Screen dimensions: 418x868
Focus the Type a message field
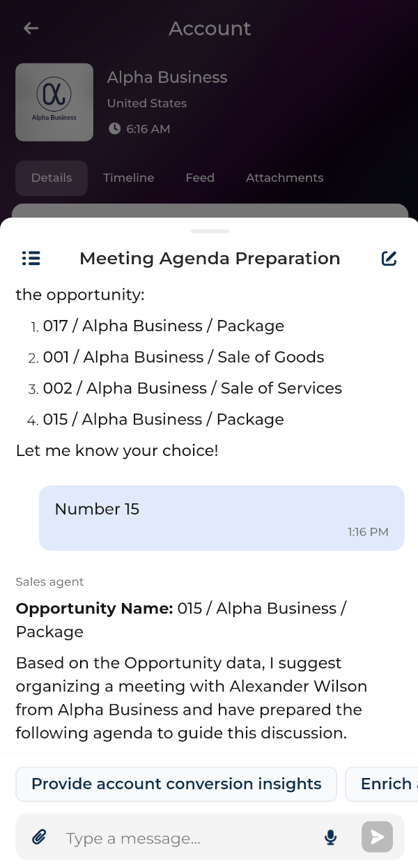(x=188, y=838)
